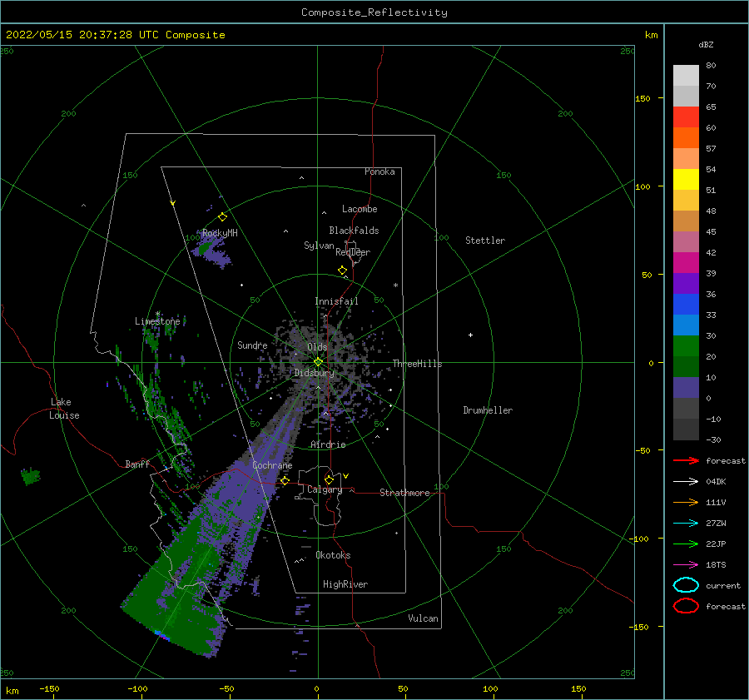The image size is (749, 700).
Task: Click the Okotoks label
Action: click(x=333, y=555)
